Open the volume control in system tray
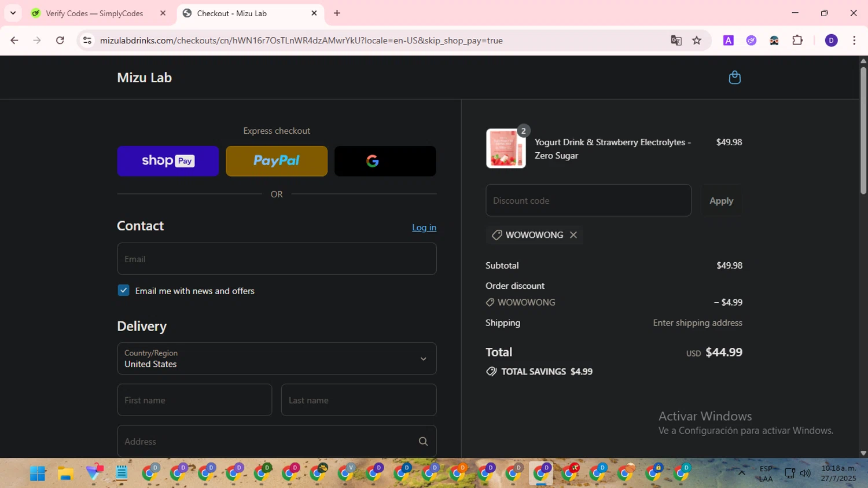 click(x=806, y=474)
